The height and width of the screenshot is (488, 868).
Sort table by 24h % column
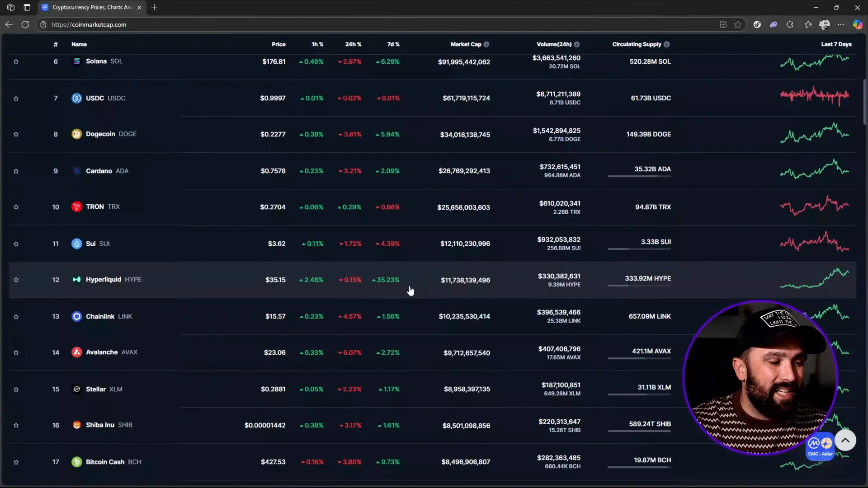pos(353,44)
